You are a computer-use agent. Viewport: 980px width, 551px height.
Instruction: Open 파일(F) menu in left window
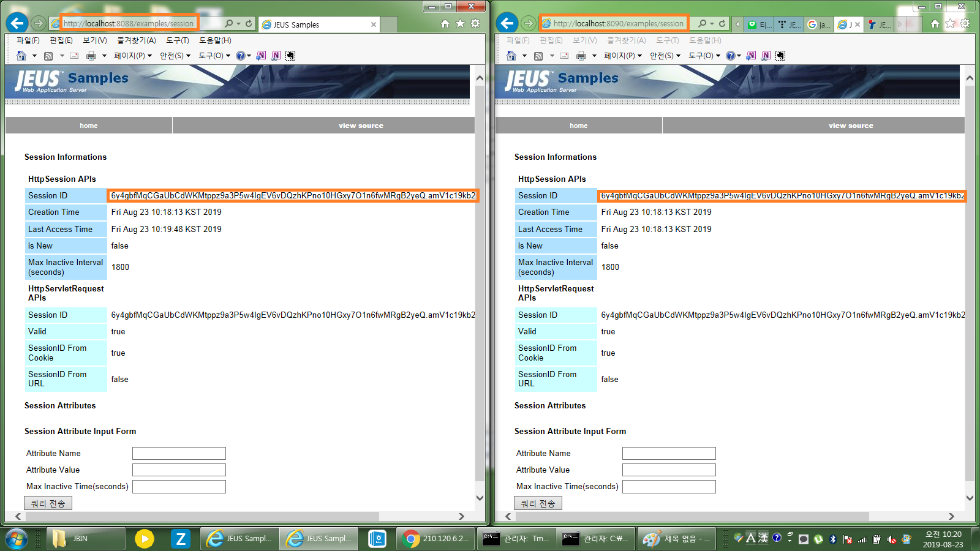coord(28,40)
